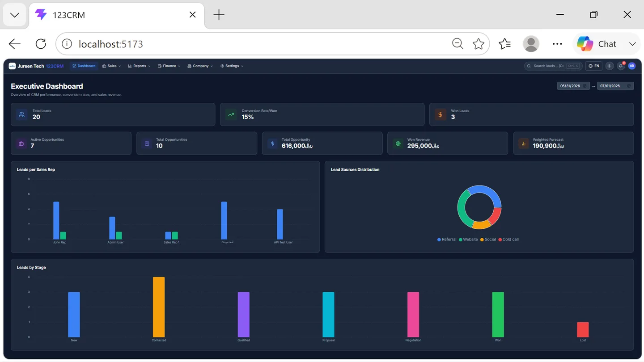
Task: Switch language with the EN button
Action: point(594,66)
